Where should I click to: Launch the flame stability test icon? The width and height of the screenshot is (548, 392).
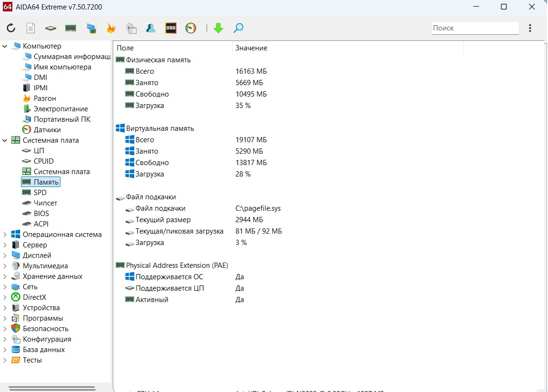[x=111, y=28]
